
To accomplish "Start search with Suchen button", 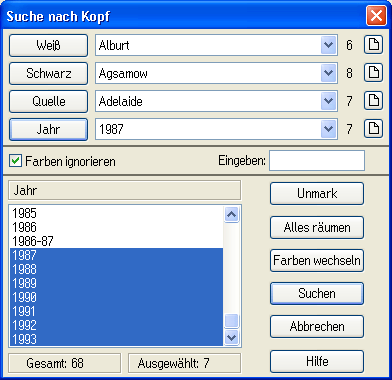I will 317,293.
